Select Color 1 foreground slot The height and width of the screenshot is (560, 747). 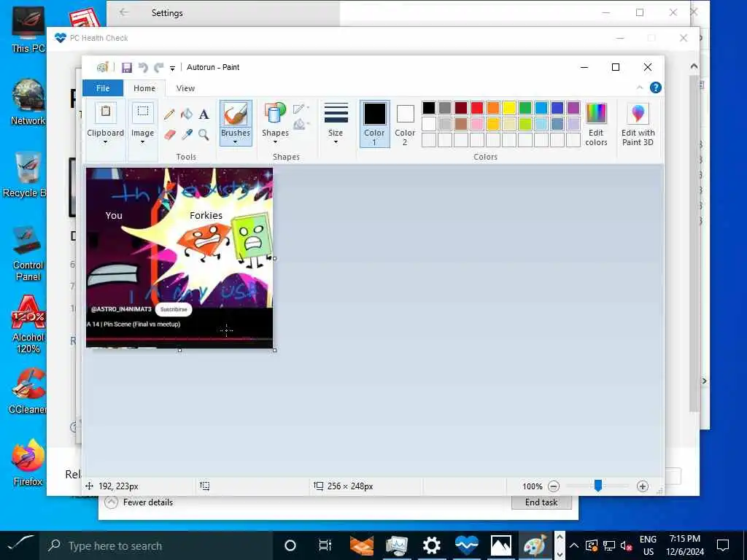point(374,124)
